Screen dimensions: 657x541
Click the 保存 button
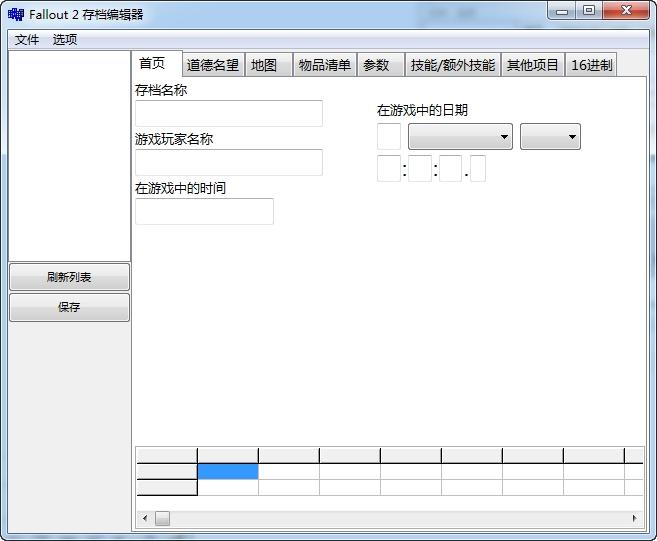[x=69, y=308]
